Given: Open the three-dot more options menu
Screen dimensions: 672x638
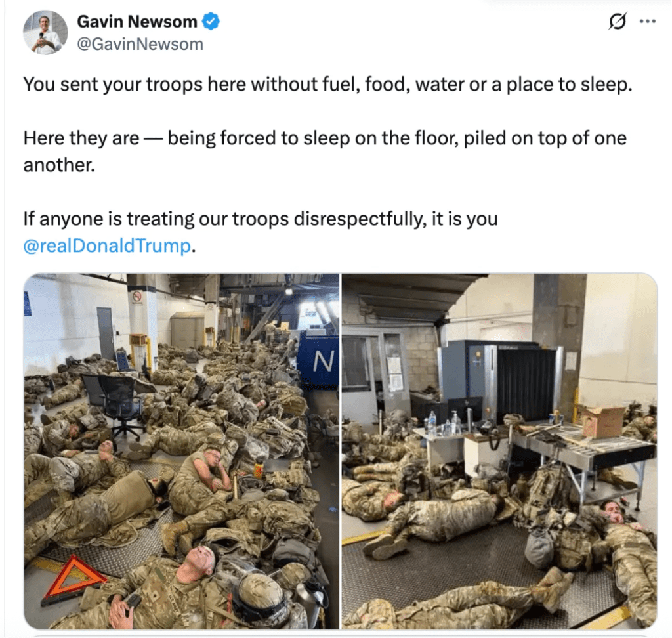Looking at the screenshot, I should pyautogui.click(x=647, y=21).
